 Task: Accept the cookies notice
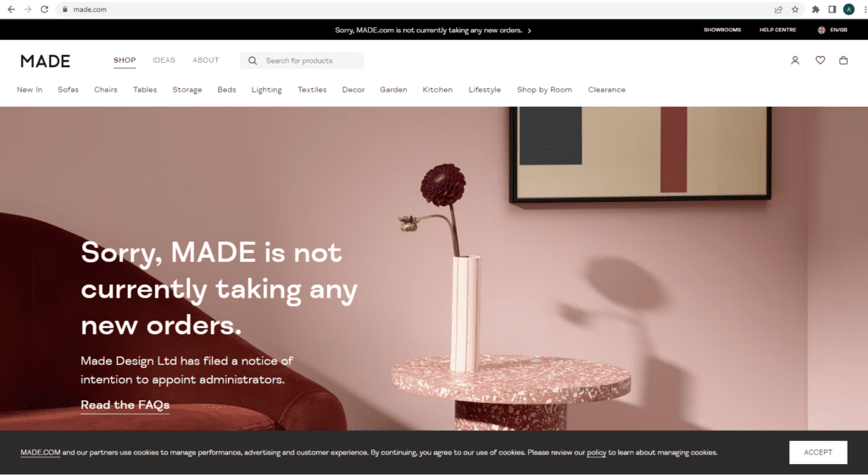(818, 452)
